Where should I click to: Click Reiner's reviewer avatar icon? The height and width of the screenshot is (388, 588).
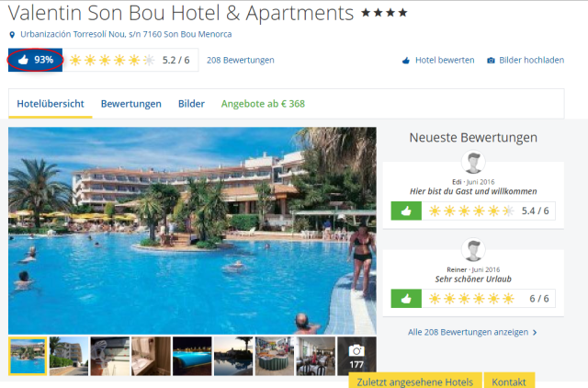[473, 250]
